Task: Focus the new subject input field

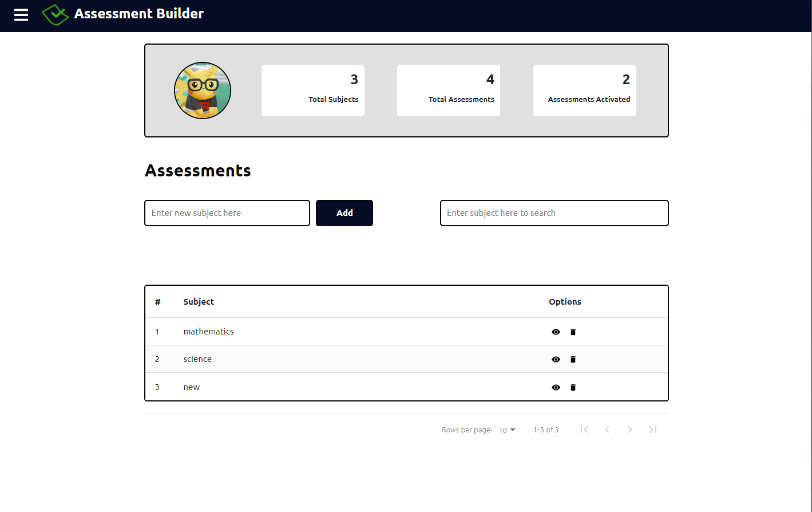Action: 227,213
